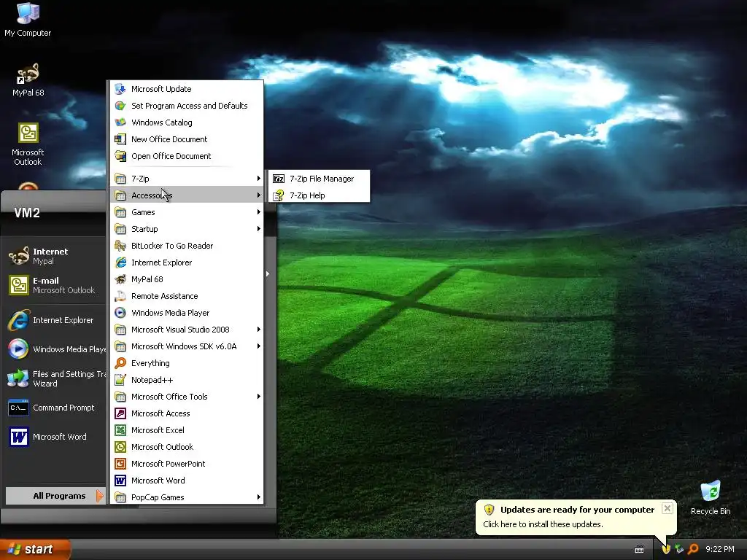Select 7-Zip File Manager in submenu

[320, 179]
